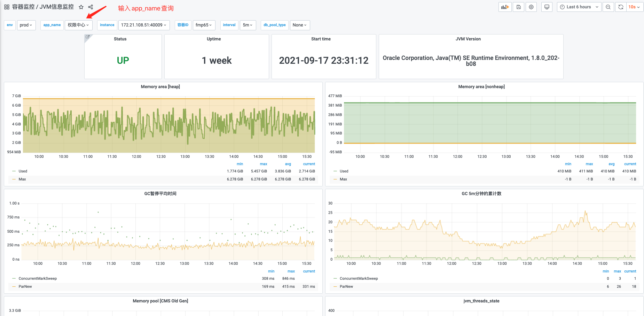Open the dashboard search grid icon
Screen dimensions: 644x316
tap(7, 7)
